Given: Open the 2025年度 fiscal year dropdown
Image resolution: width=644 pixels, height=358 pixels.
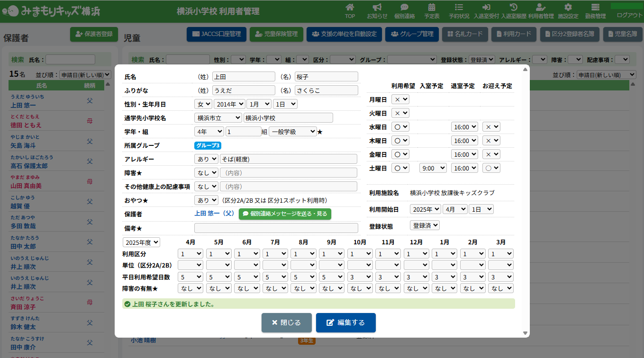Looking at the screenshot, I should [x=141, y=242].
